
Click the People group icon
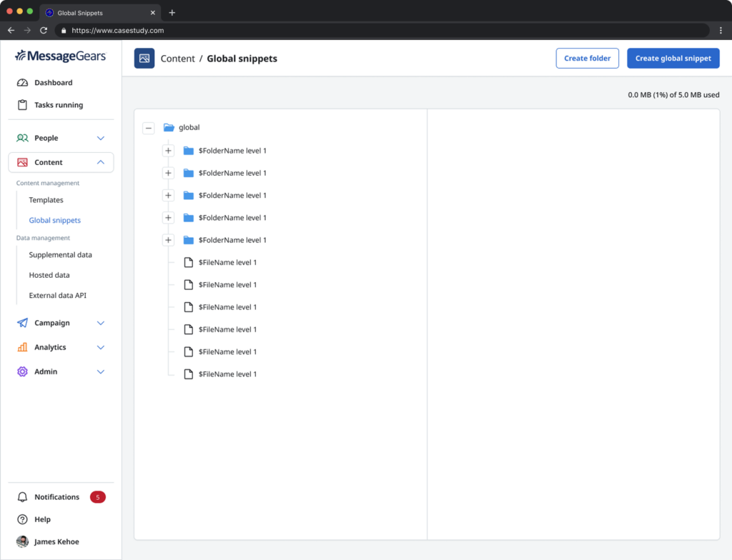pos(22,138)
